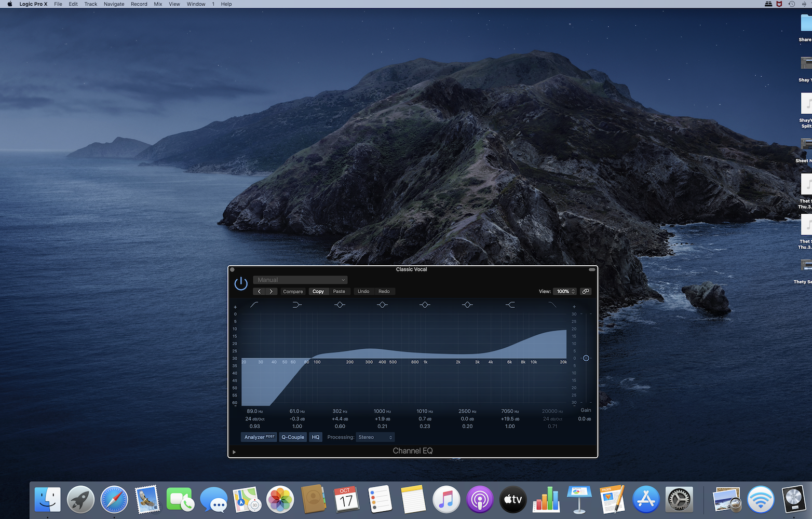The width and height of the screenshot is (812, 519).
Task: Click the Paste button
Action: tap(339, 292)
